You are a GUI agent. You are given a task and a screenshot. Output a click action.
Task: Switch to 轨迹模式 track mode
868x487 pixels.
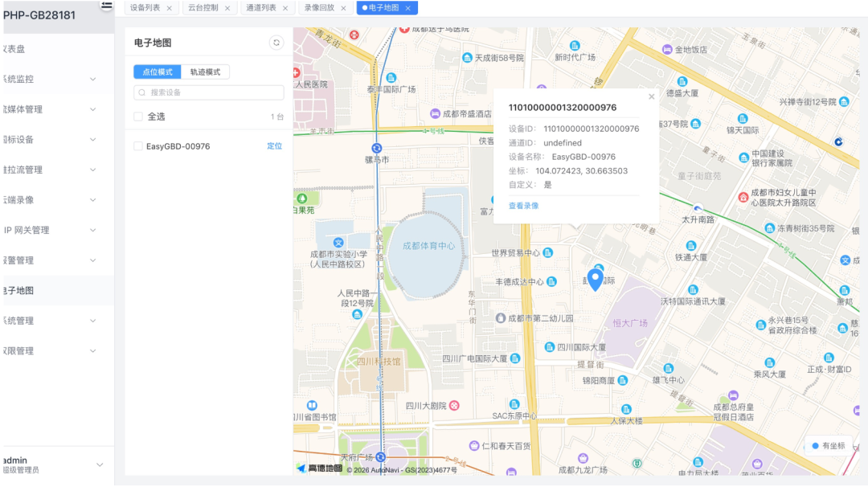click(206, 72)
